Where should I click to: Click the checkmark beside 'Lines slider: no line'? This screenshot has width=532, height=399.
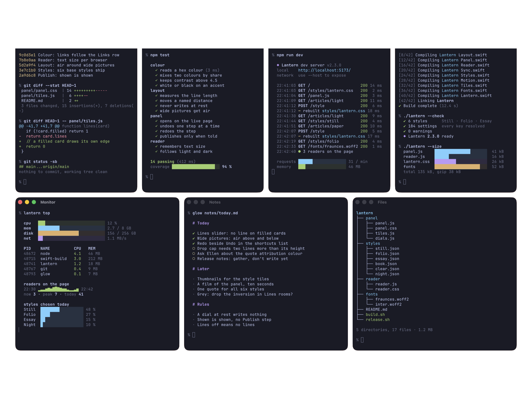coord(194,233)
